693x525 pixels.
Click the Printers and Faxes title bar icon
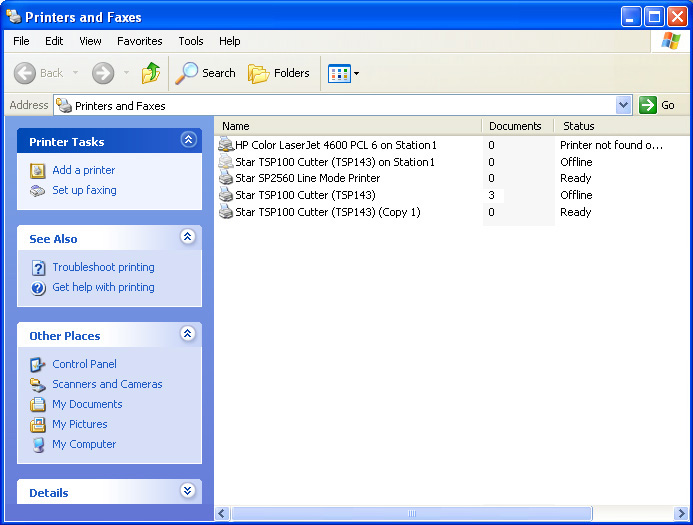(x=14, y=16)
